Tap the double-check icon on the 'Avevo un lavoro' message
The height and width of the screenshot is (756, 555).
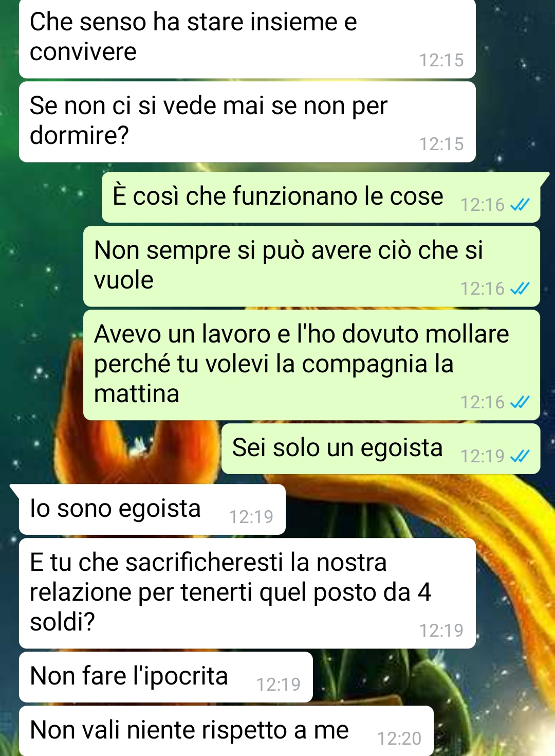(x=520, y=403)
